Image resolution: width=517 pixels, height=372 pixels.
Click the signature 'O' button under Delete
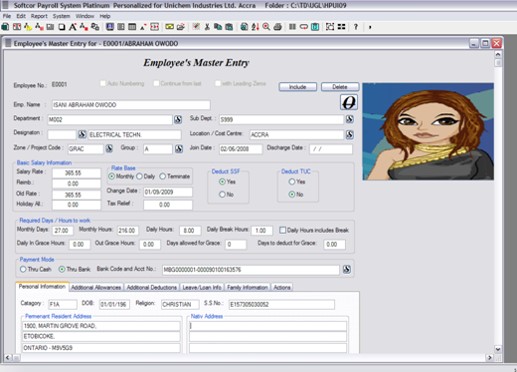(x=349, y=102)
